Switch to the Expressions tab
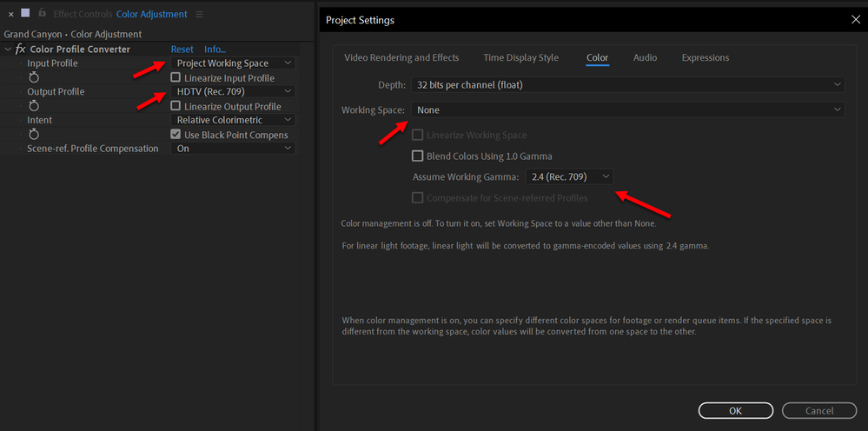Image resolution: width=868 pixels, height=431 pixels. 705,58
